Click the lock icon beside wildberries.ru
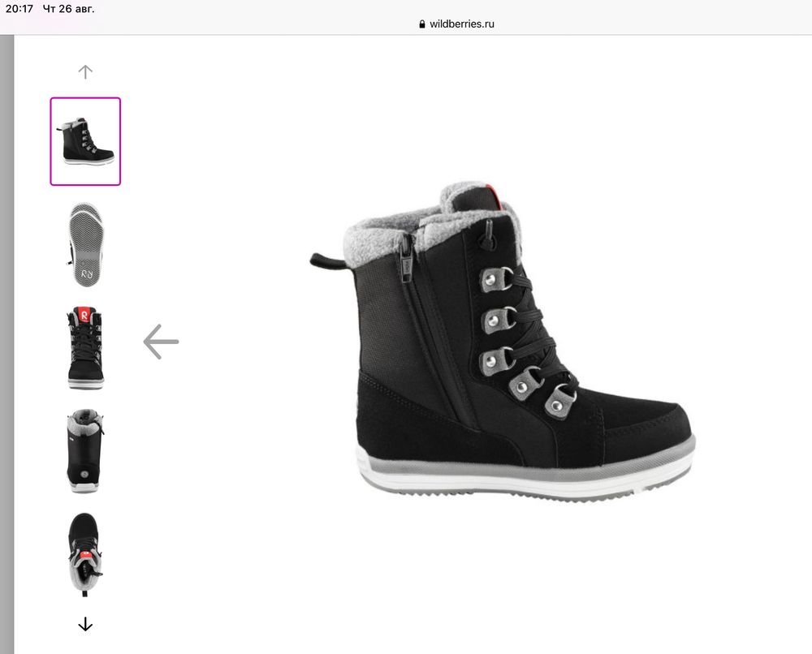812x654 pixels. click(x=422, y=24)
